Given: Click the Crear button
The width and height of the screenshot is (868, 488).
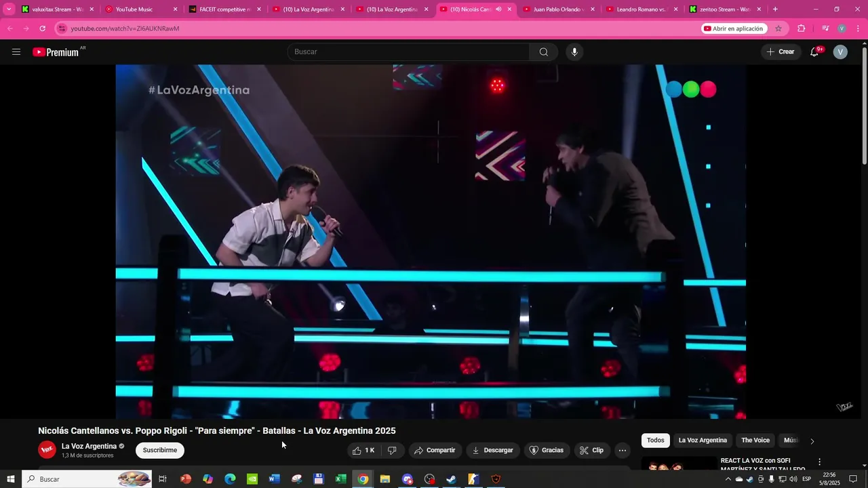Looking at the screenshot, I should click(x=781, y=52).
